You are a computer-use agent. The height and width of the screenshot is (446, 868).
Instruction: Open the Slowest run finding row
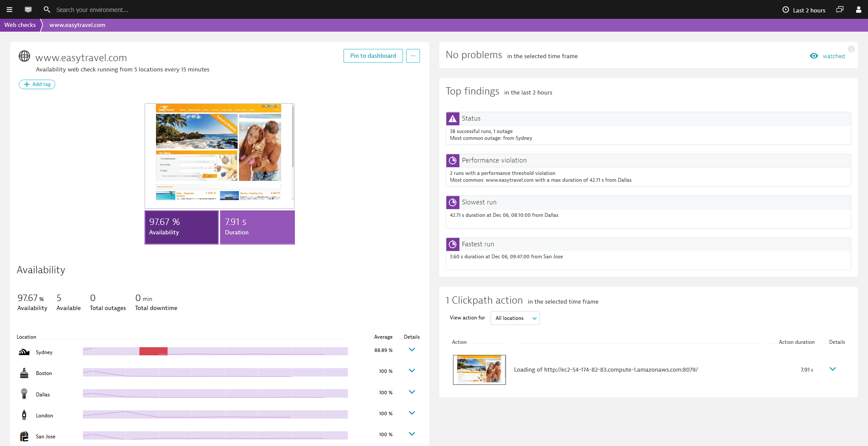click(x=648, y=212)
